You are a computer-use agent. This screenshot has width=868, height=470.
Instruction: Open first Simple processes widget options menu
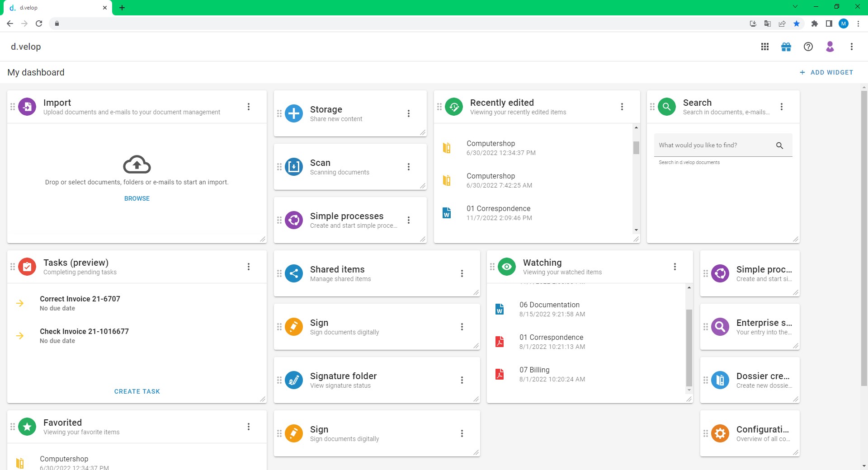point(409,220)
